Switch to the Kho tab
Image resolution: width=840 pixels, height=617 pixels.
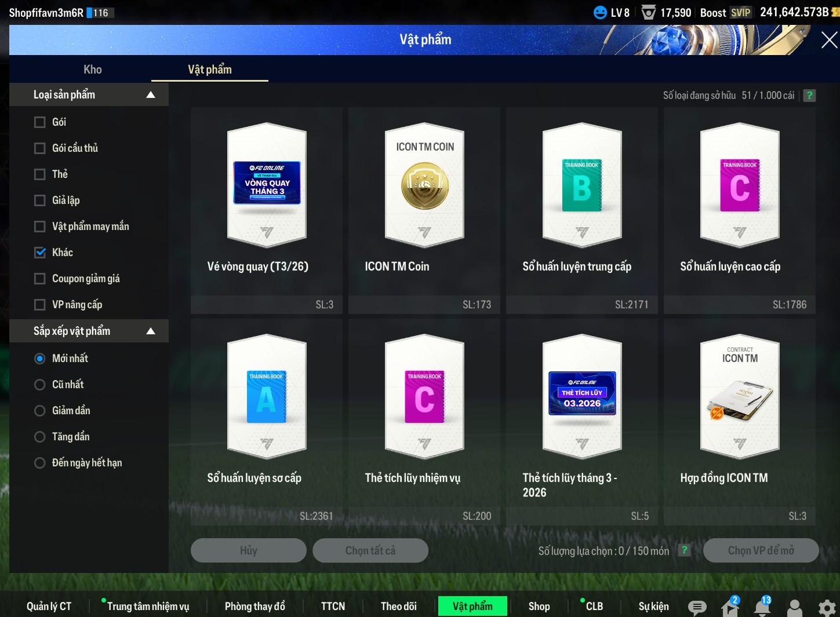93,70
